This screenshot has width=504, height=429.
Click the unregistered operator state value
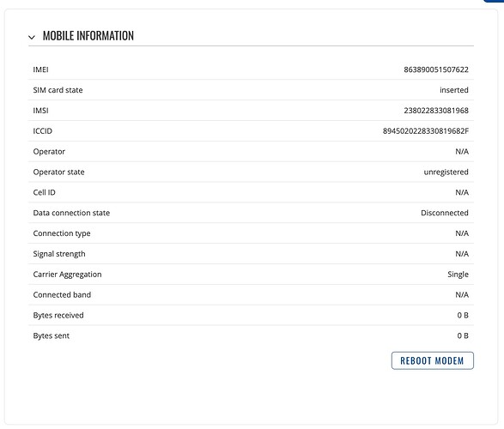446,172
